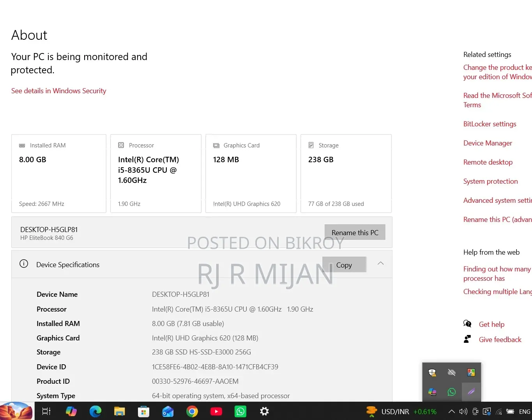
Task: Select the Installed RAM card
Action: [x=59, y=174]
